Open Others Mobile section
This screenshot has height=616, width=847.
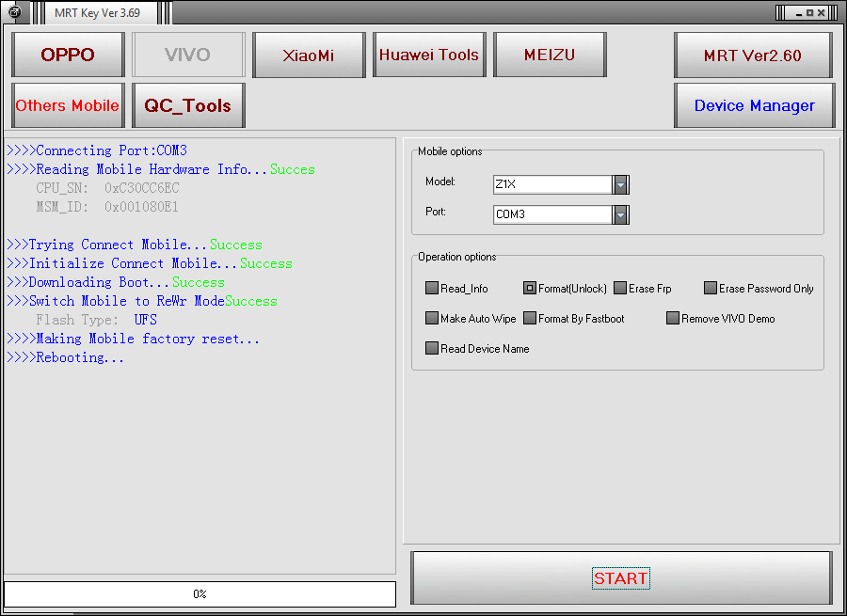pos(68,105)
